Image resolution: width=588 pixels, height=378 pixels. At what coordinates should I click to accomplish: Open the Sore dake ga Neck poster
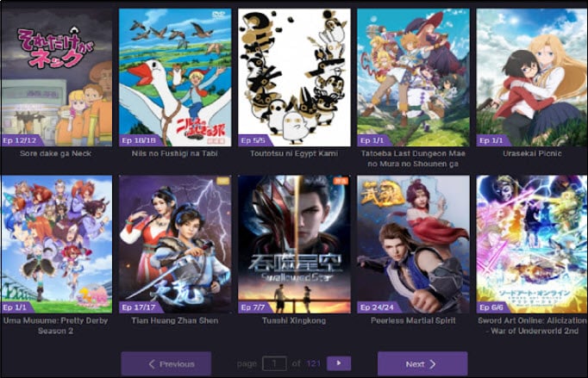click(x=56, y=77)
